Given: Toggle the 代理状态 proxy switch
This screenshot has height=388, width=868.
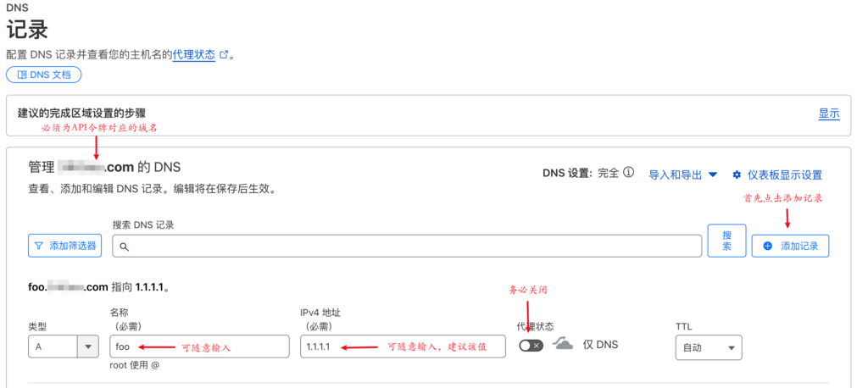Looking at the screenshot, I should click(531, 345).
